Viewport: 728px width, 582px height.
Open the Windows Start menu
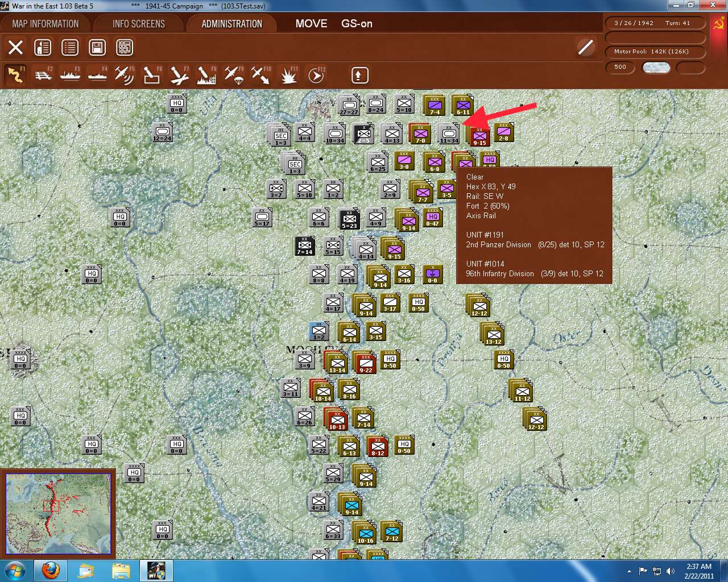14,571
